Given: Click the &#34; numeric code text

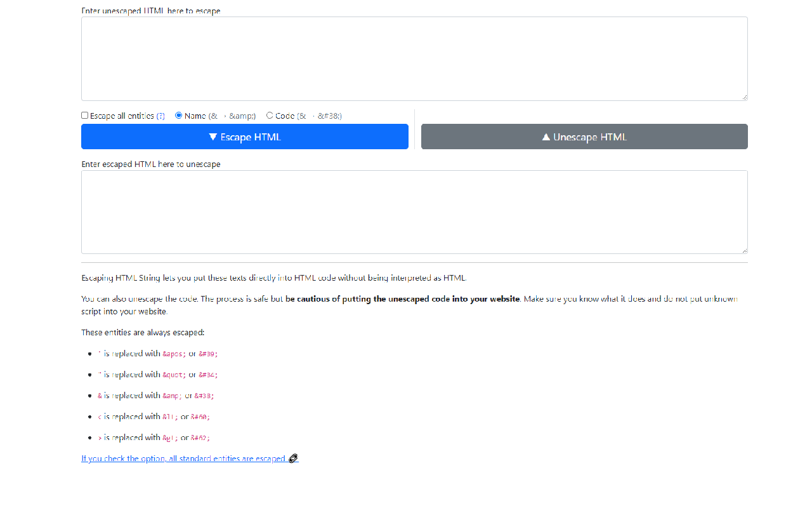Looking at the screenshot, I should pos(209,375).
